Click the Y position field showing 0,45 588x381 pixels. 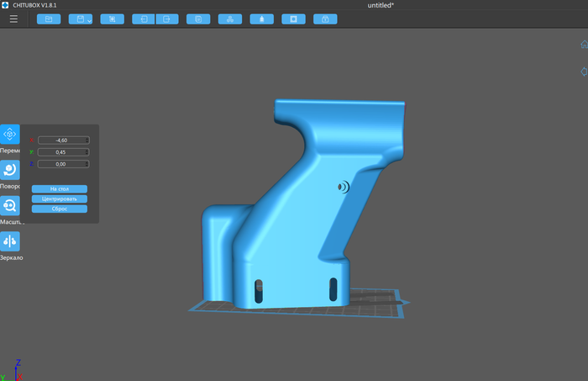pyautogui.click(x=64, y=152)
